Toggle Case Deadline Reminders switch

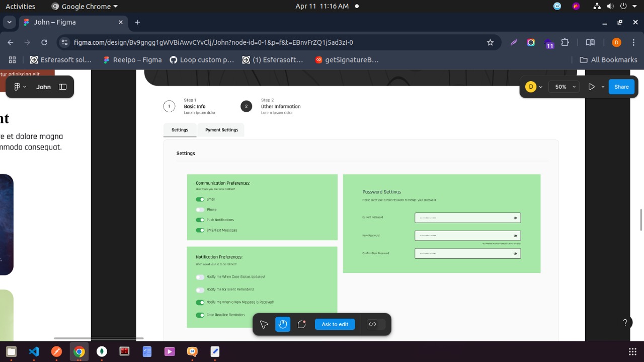[x=200, y=315]
